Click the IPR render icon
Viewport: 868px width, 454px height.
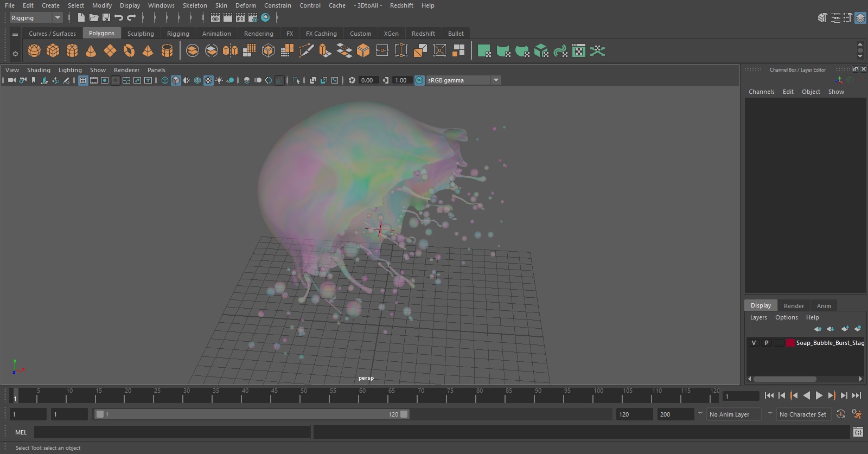(x=240, y=18)
